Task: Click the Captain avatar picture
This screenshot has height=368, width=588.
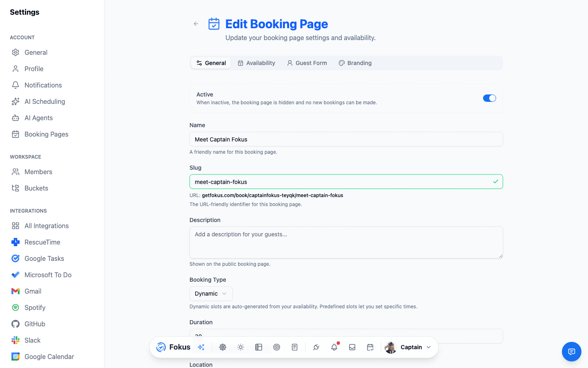Action: pos(391,347)
